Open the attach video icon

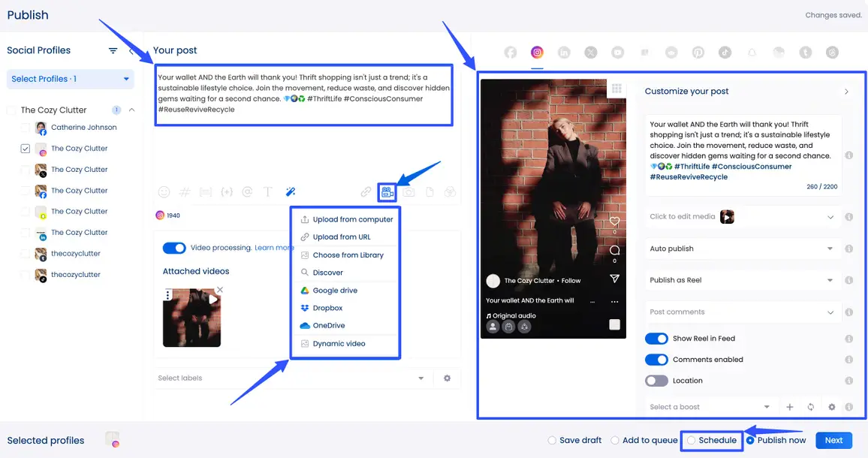[x=387, y=191]
